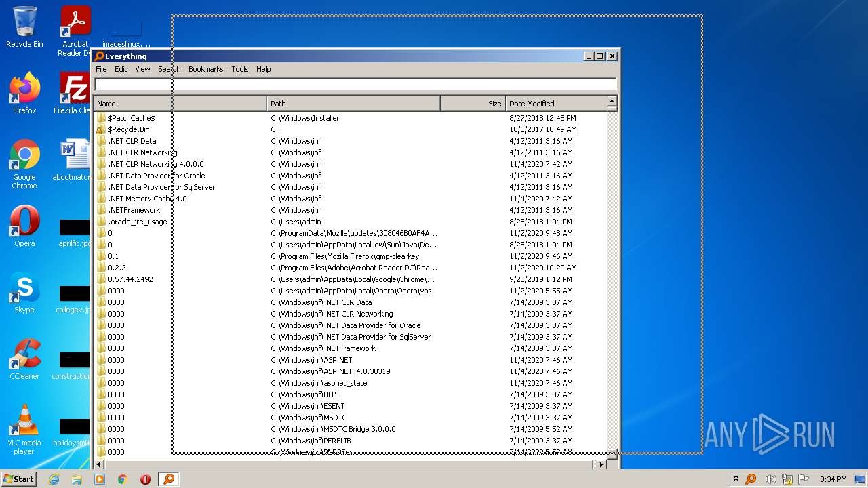Sort results by Size column header
868x488 pixels.
click(x=473, y=104)
